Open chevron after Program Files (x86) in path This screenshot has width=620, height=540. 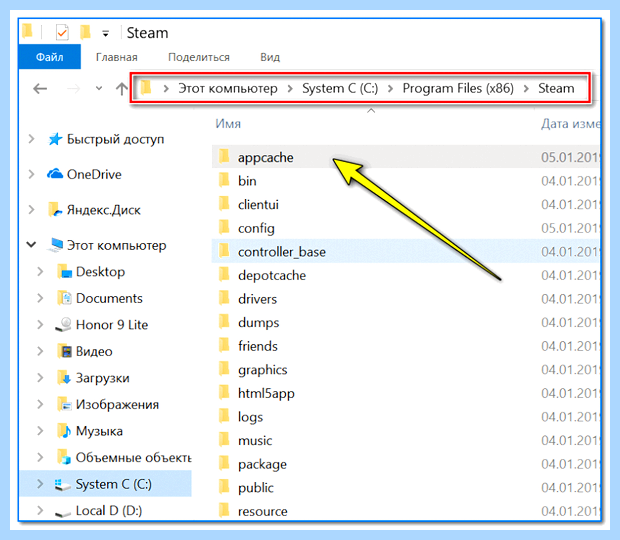(x=526, y=89)
